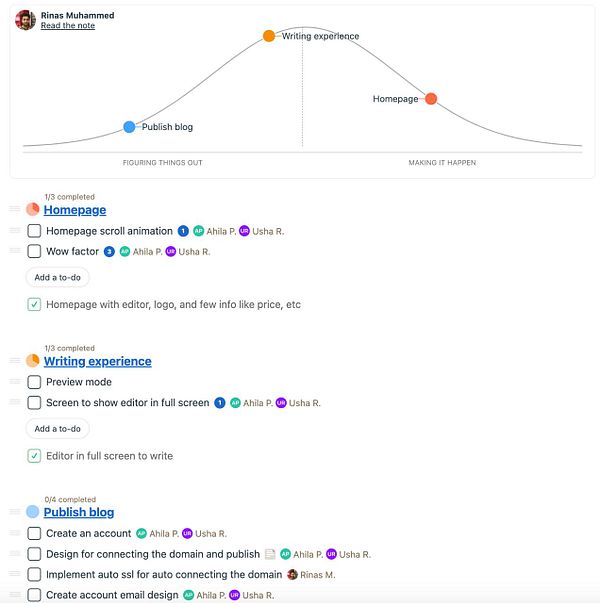Viewport: 600px width, 603px height.
Task: Click the document note icon on Design for connecting
Action: (269, 554)
